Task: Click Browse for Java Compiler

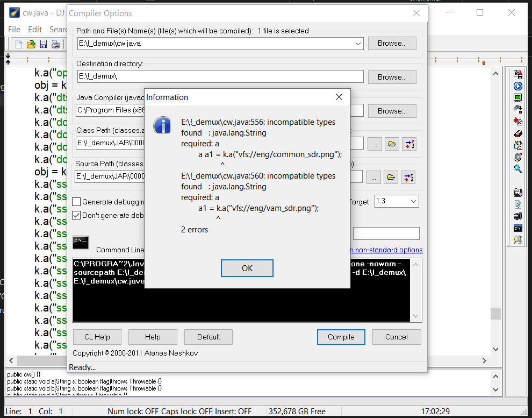Action: pos(392,111)
